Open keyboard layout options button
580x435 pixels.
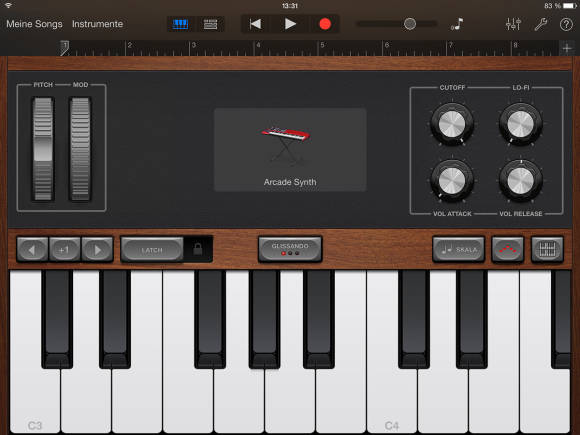click(x=547, y=249)
